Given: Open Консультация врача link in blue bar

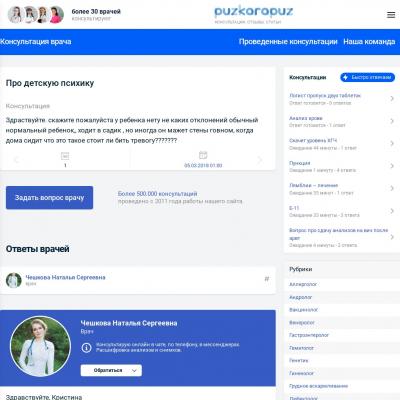Looking at the screenshot, I should [x=36, y=42].
